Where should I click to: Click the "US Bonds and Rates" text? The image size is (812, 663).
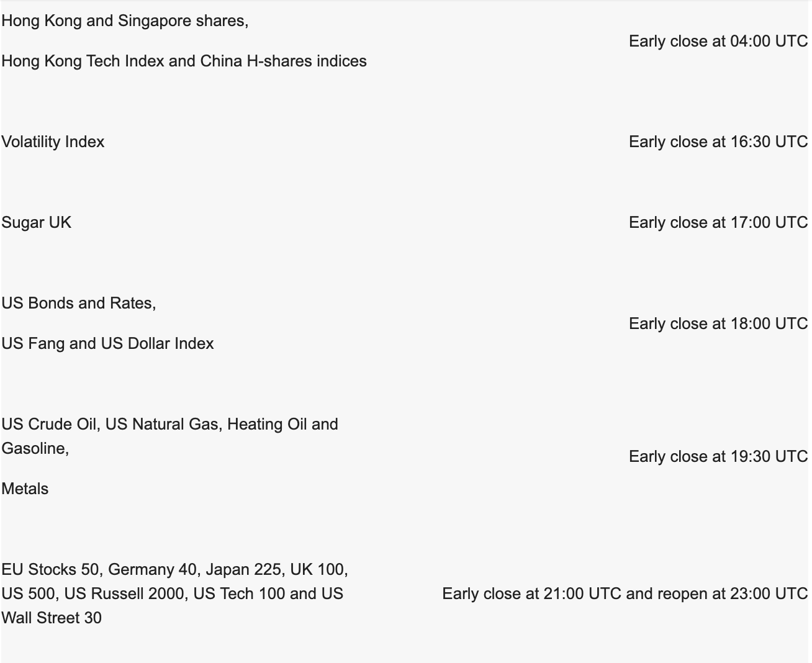pos(78,304)
